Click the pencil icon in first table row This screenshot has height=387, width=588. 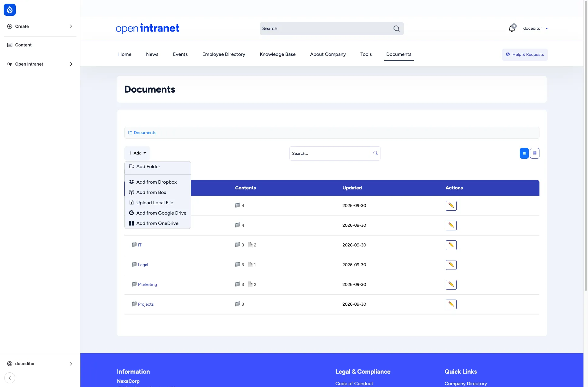pyautogui.click(x=451, y=205)
